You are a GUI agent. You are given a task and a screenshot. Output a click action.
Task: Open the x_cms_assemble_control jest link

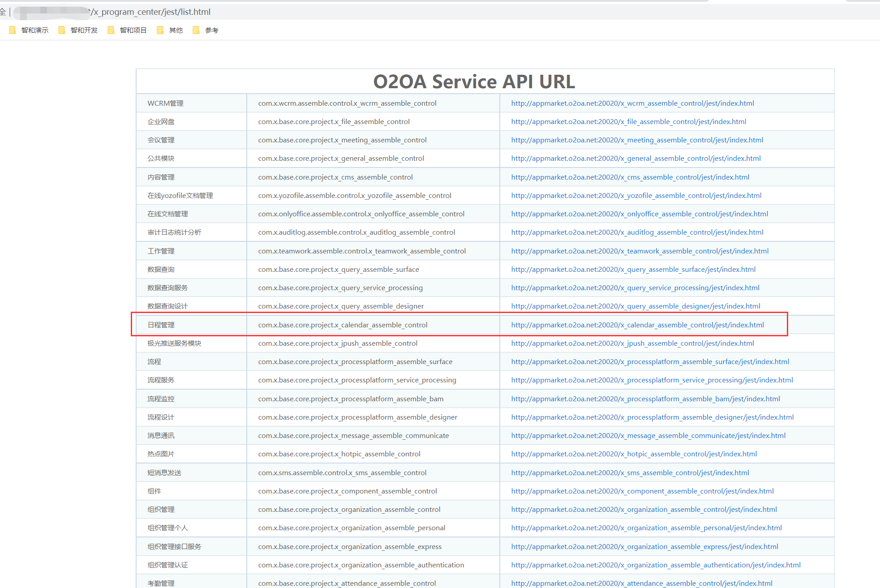[630, 177]
